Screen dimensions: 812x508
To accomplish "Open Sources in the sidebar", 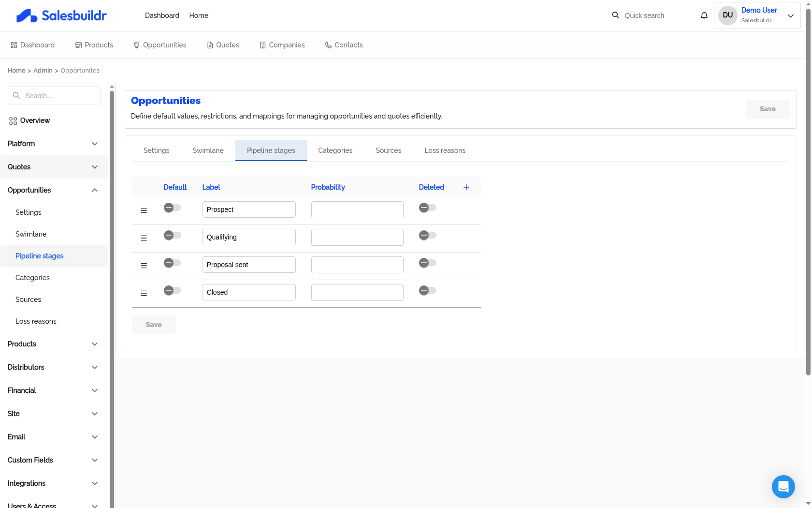I will (54, 299).
